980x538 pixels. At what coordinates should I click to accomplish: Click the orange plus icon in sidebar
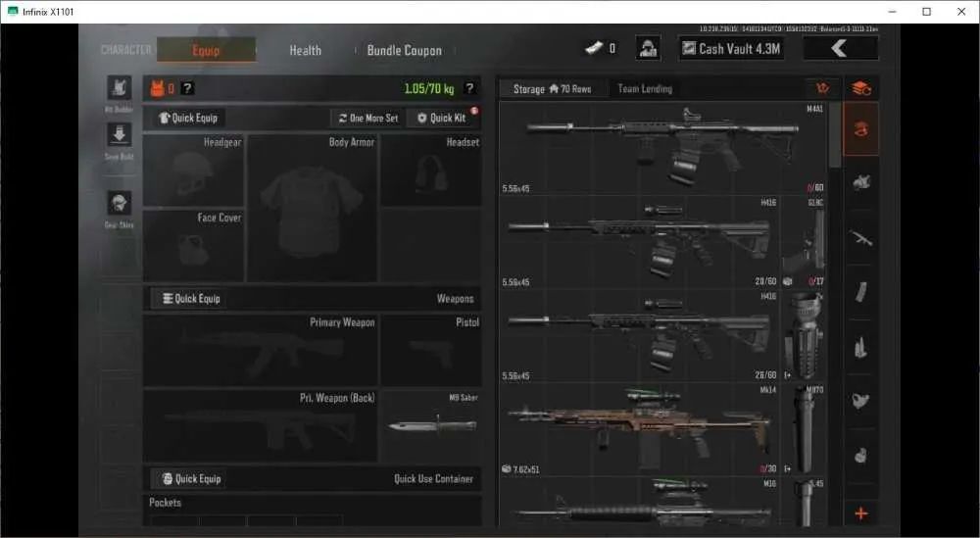[x=861, y=514]
